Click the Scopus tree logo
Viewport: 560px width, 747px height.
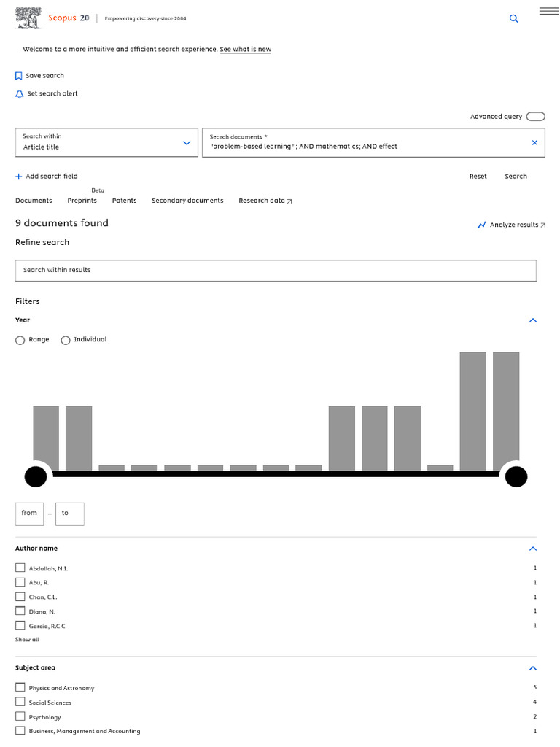click(28, 18)
